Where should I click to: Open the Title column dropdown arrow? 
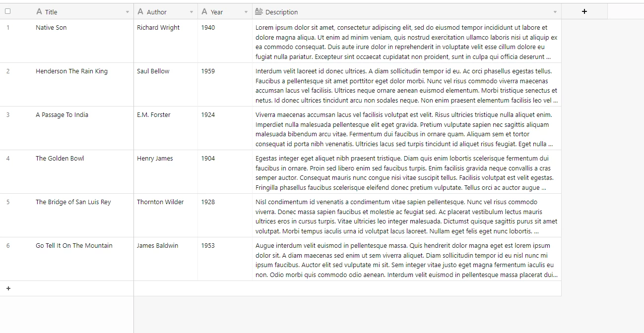pyautogui.click(x=128, y=12)
